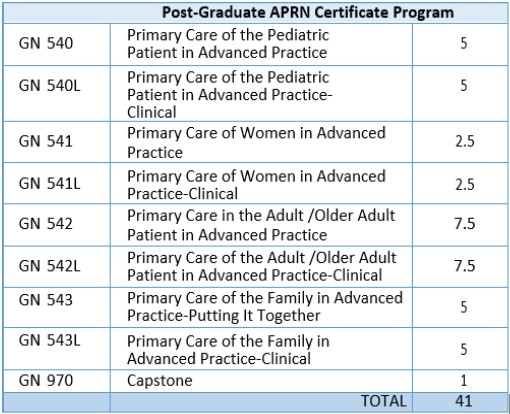Click the GN 541L course code
This screenshot has height=414, width=510.
point(50,183)
